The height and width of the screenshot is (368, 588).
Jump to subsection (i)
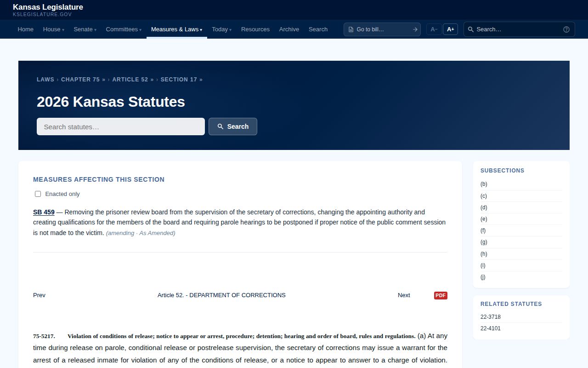click(x=483, y=265)
